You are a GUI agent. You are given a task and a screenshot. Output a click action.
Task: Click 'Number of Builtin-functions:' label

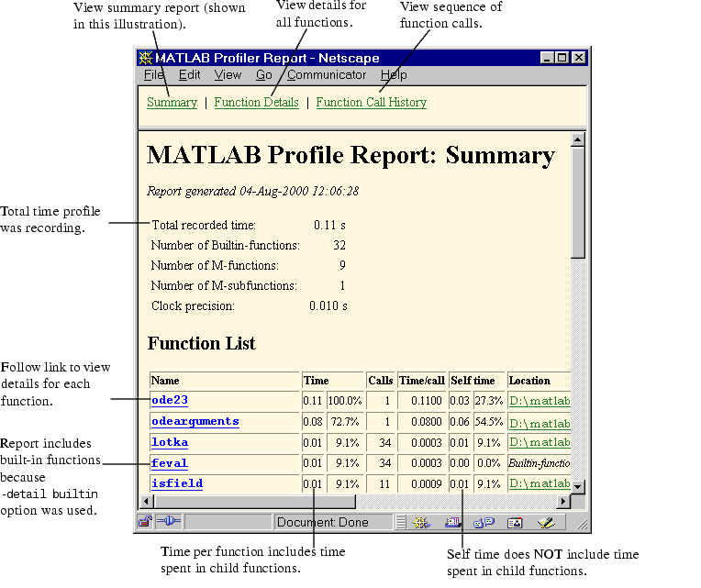pos(226,245)
